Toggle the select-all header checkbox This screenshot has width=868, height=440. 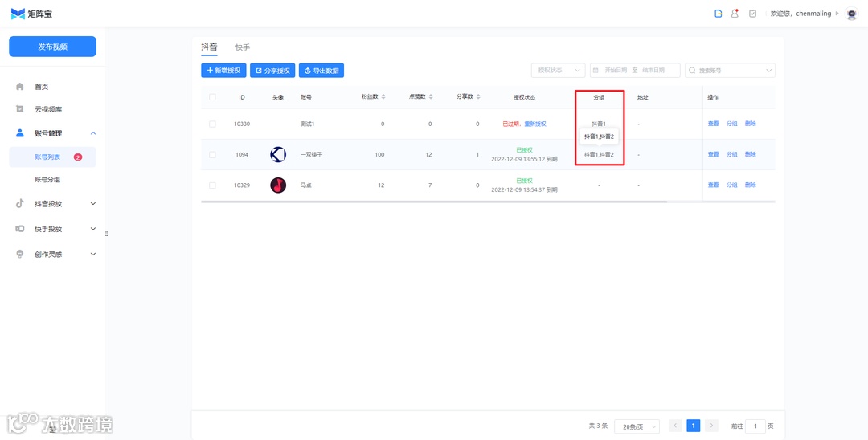[x=212, y=96]
